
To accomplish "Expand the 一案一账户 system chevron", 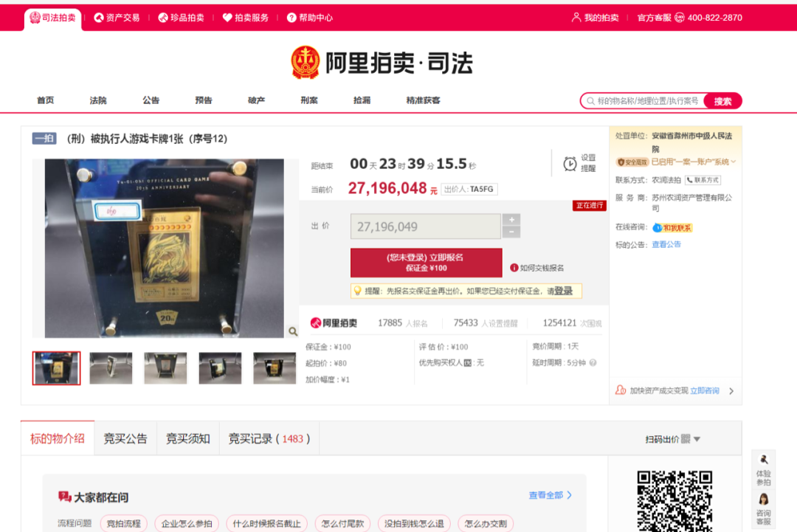I will 733,162.
